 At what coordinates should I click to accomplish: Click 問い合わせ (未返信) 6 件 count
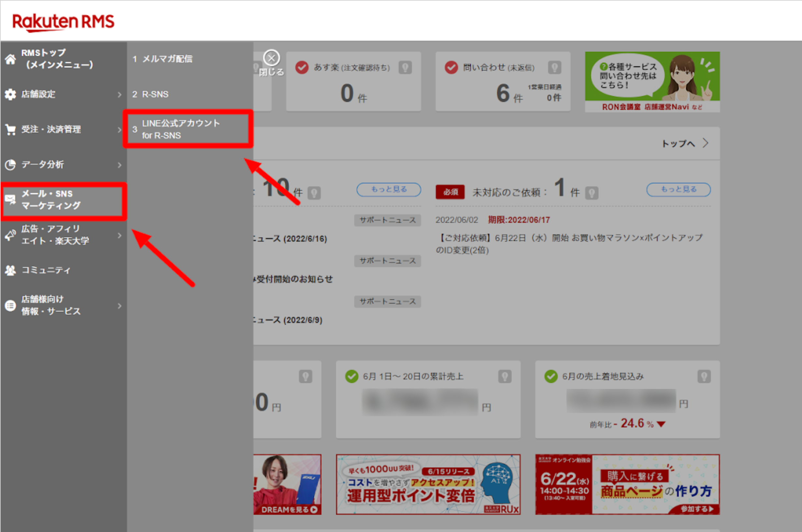pos(509,94)
